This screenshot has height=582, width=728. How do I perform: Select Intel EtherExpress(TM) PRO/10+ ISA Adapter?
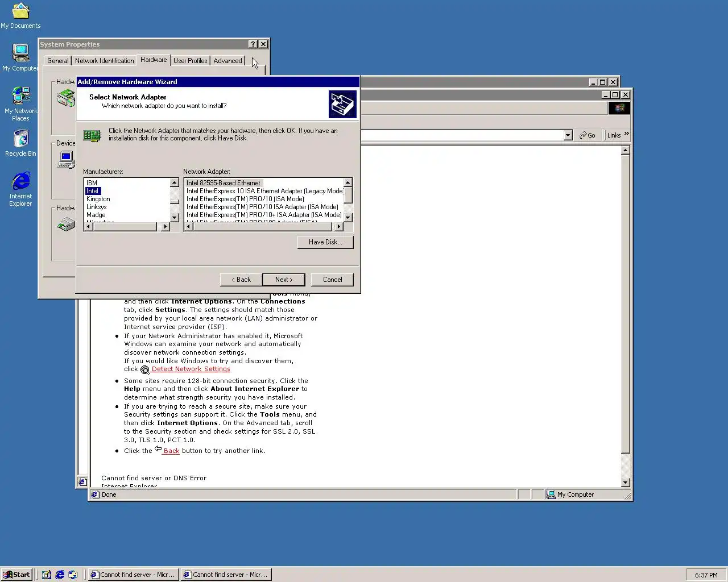click(264, 215)
